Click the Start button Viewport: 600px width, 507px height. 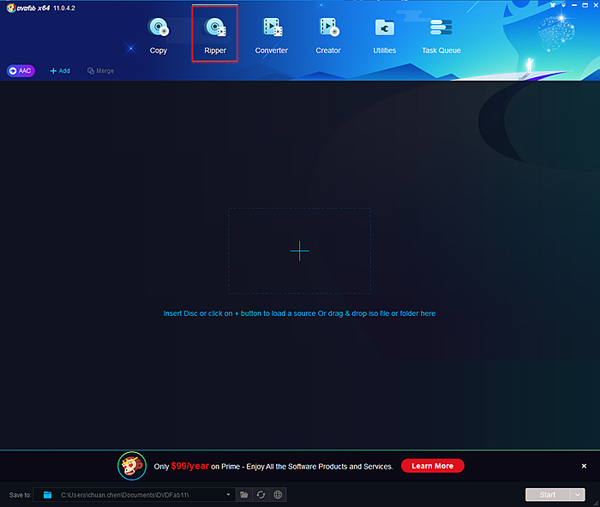(548, 495)
